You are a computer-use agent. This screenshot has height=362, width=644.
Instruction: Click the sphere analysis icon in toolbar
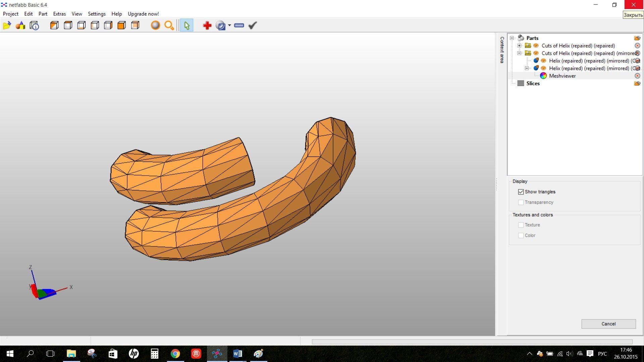220,25
